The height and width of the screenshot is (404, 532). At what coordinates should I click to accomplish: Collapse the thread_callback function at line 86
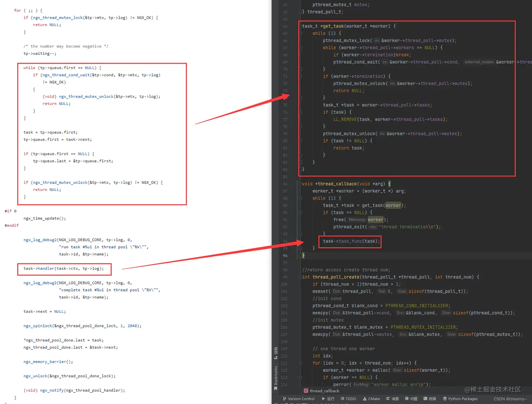300,184
